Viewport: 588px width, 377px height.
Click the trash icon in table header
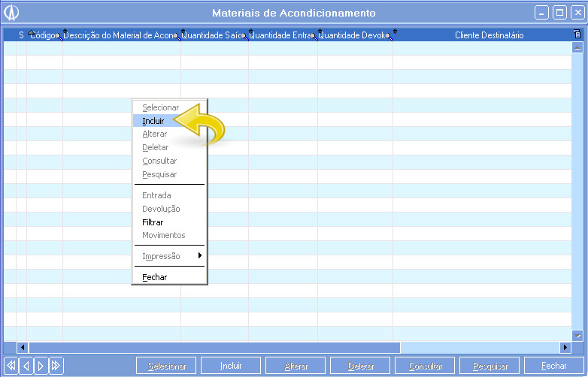[577, 35]
